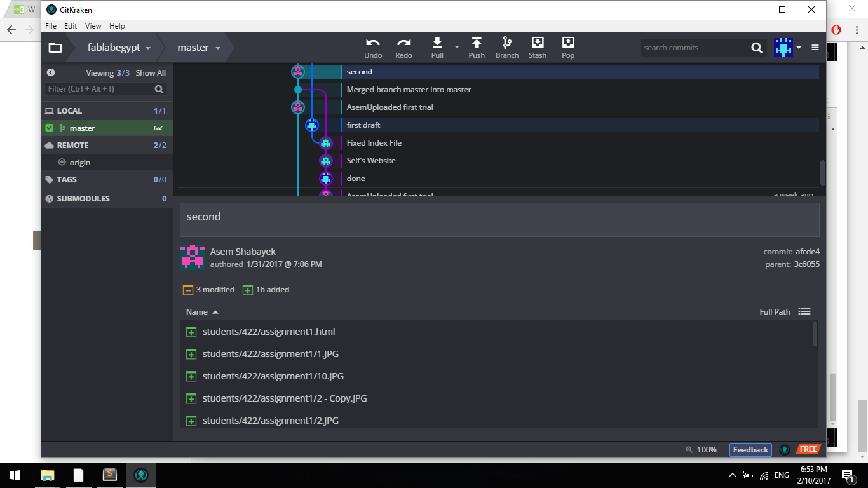This screenshot has width=868, height=488.
Task: Pull changes with the Pull icon
Action: pos(437,43)
